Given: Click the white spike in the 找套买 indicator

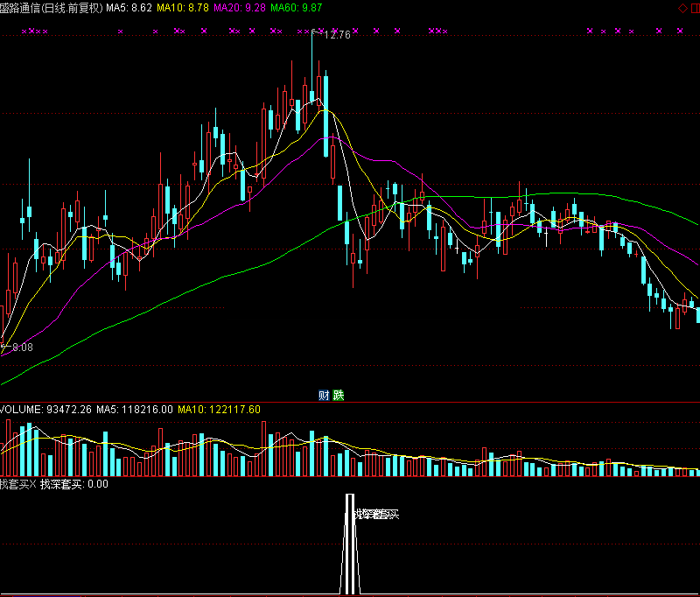Looking at the screenshot, I should 350,543.
